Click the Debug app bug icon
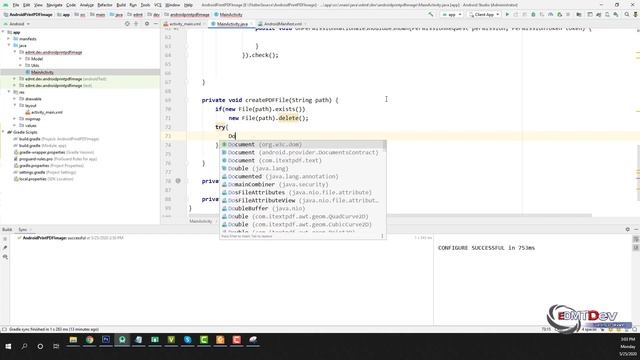The width and height of the screenshot is (640, 360). coord(533,15)
